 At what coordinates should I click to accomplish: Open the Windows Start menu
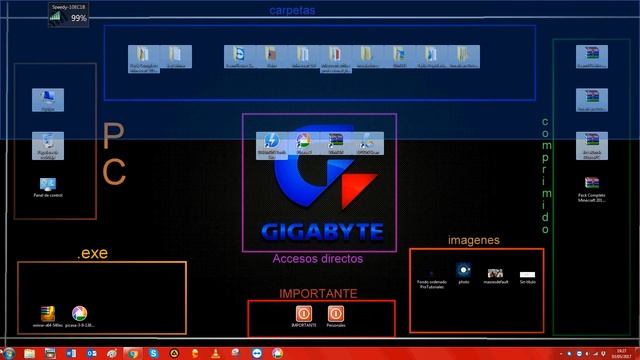click(x=8, y=353)
